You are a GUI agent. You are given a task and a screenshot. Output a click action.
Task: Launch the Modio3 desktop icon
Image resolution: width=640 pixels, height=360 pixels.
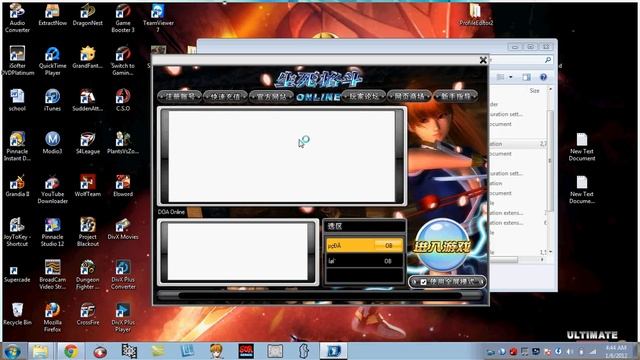[52, 143]
